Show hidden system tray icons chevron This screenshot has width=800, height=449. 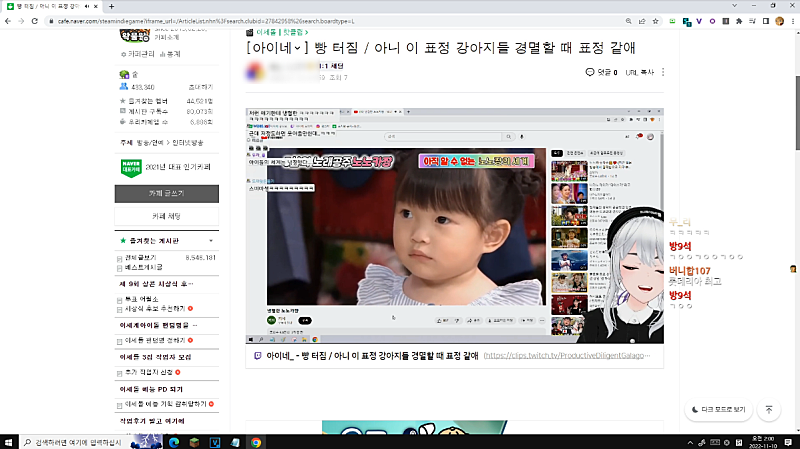coord(690,442)
